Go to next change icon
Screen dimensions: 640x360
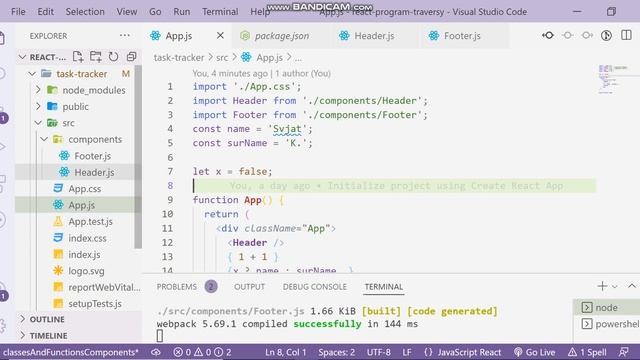click(587, 36)
